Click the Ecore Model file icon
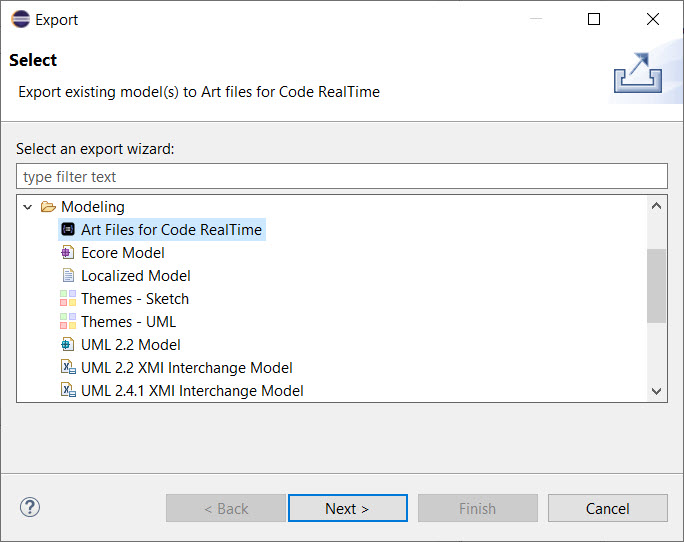 [x=68, y=253]
